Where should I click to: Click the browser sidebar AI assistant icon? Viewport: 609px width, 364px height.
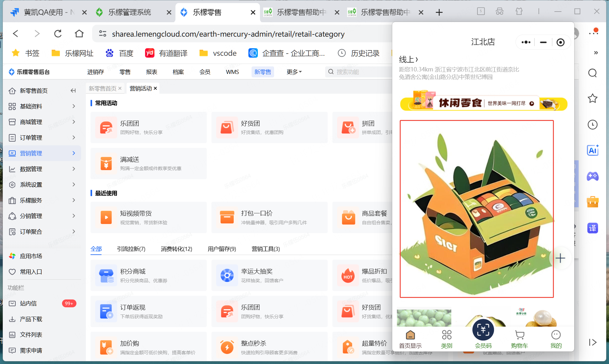click(592, 150)
